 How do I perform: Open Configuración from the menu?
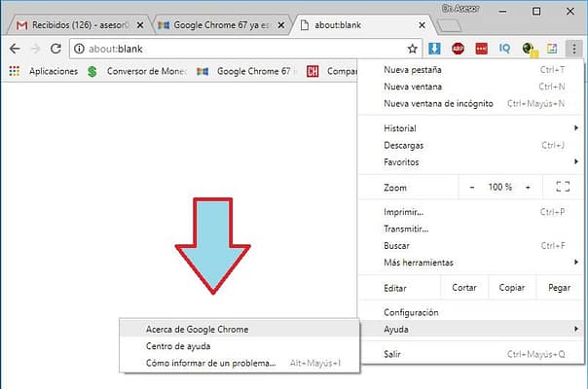pyautogui.click(x=471, y=312)
